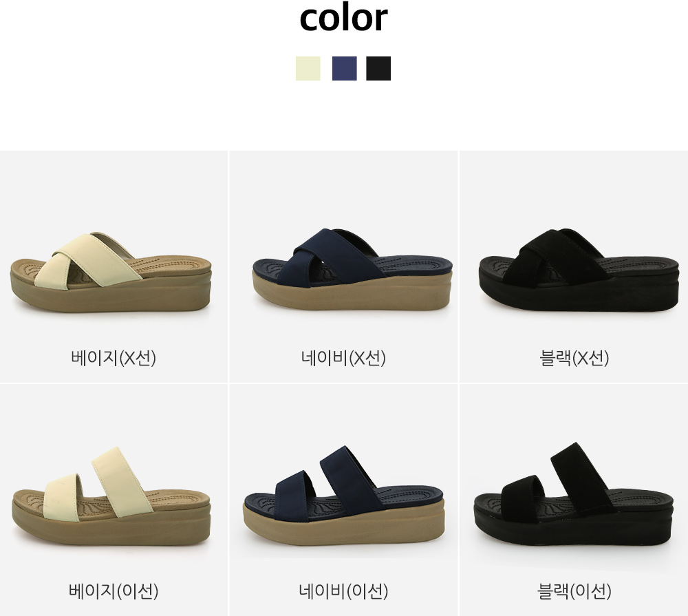Click the 베이지(이선) label
The height and width of the screenshot is (616, 688).
(x=114, y=591)
